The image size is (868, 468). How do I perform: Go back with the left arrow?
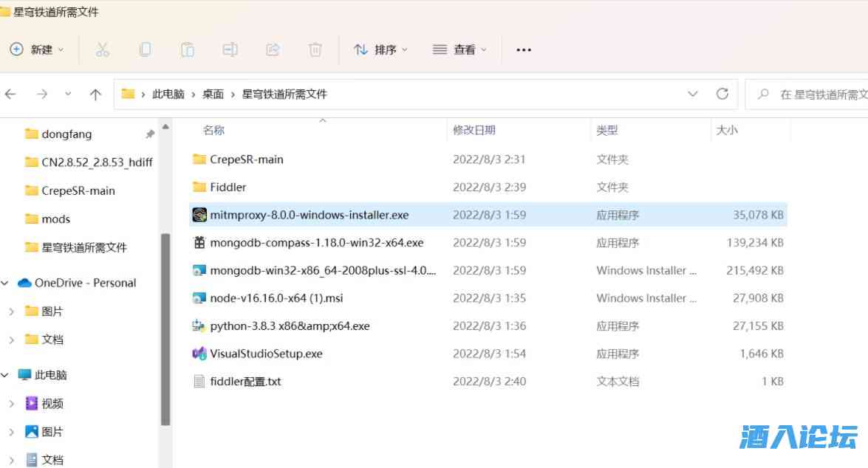tap(10, 94)
